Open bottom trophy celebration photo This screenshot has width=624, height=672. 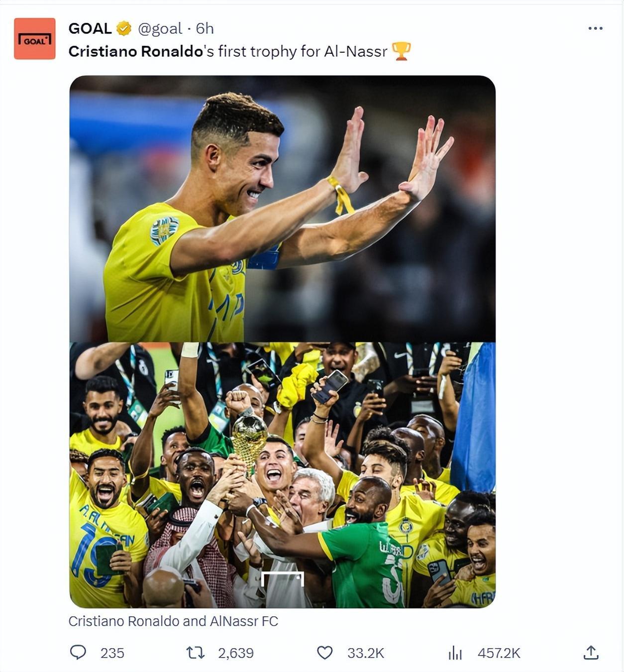(x=282, y=475)
